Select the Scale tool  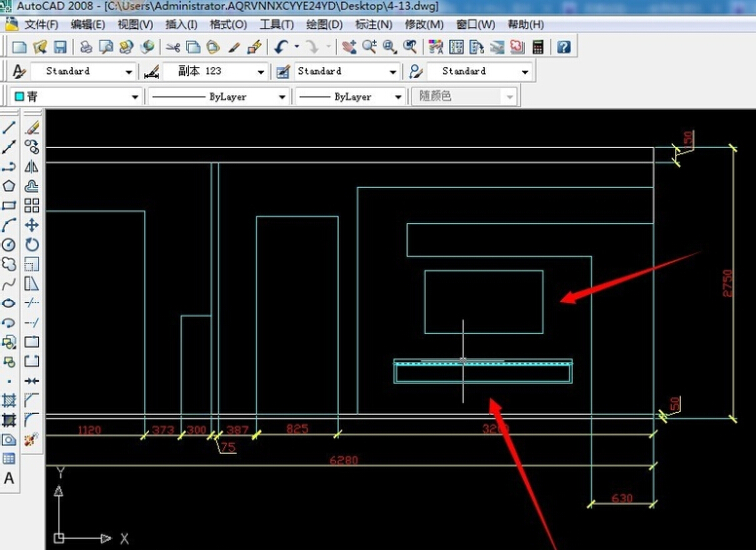[x=32, y=264]
